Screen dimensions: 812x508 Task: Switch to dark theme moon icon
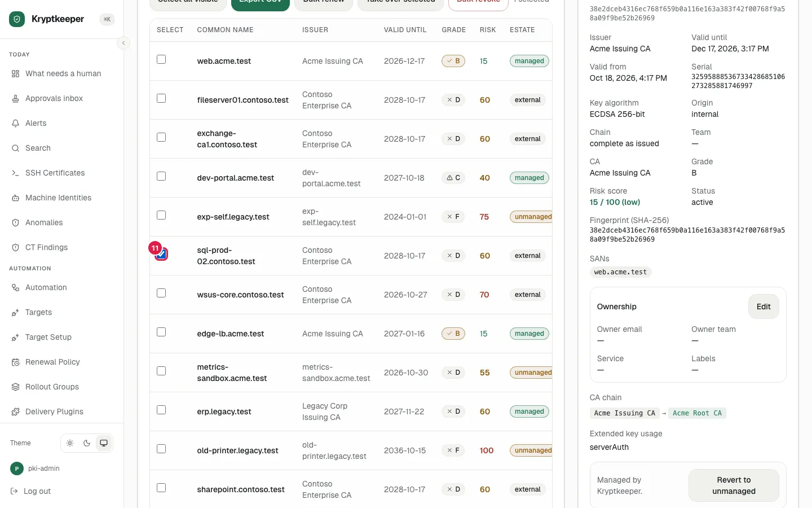87,443
